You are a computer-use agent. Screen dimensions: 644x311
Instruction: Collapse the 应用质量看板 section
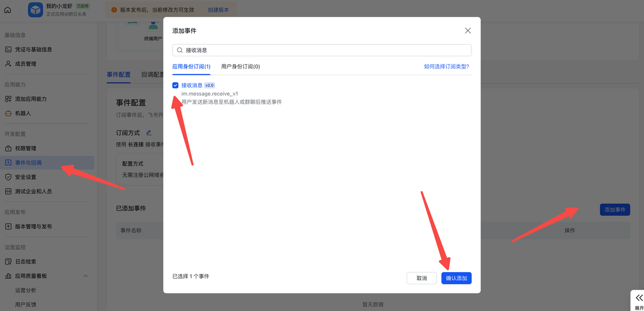tap(86, 276)
